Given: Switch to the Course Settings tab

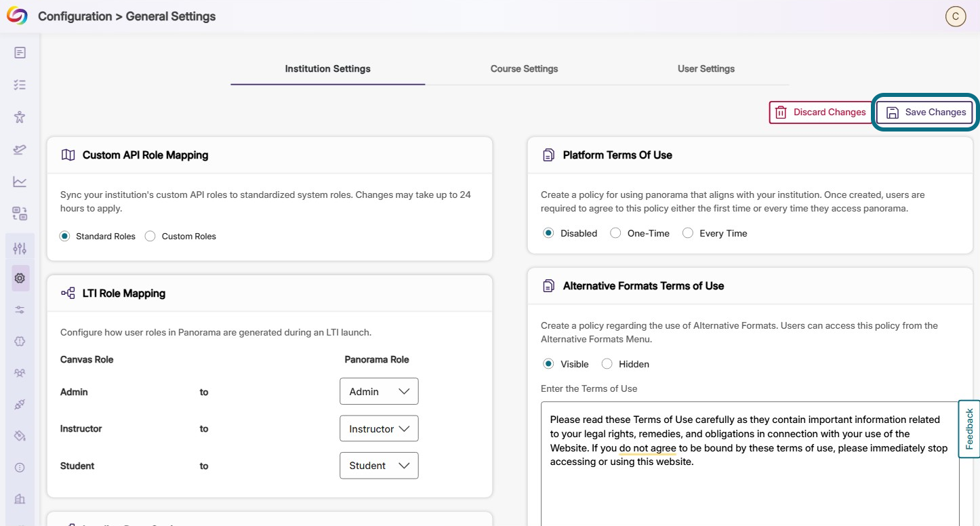Looking at the screenshot, I should click(x=525, y=69).
